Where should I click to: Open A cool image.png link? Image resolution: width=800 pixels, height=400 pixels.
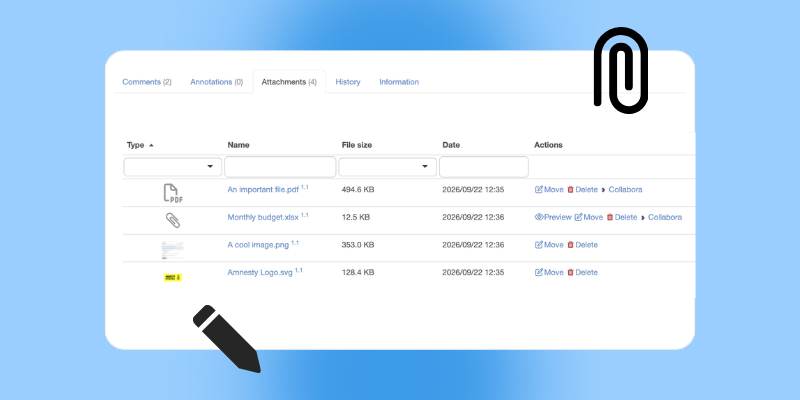pyautogui.click(x=258, y=245)
